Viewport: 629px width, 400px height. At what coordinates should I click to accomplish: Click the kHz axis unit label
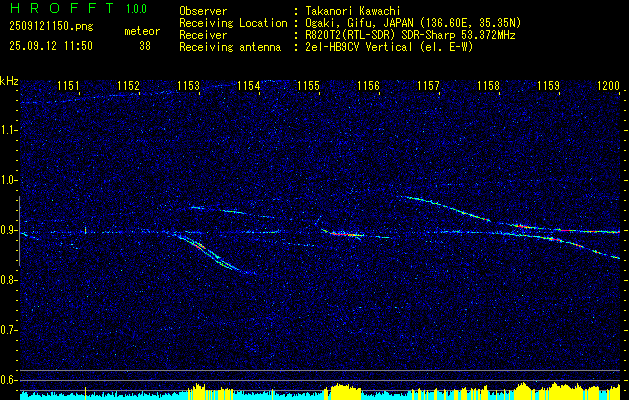tap(9, 81)
